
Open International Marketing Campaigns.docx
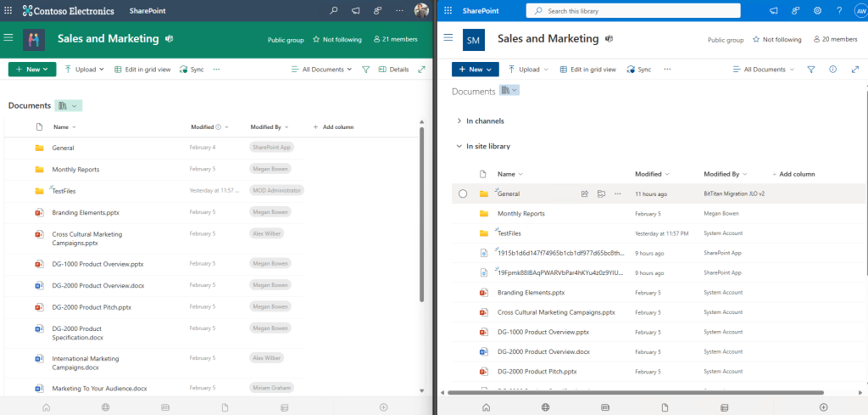(x=86, y=363)
